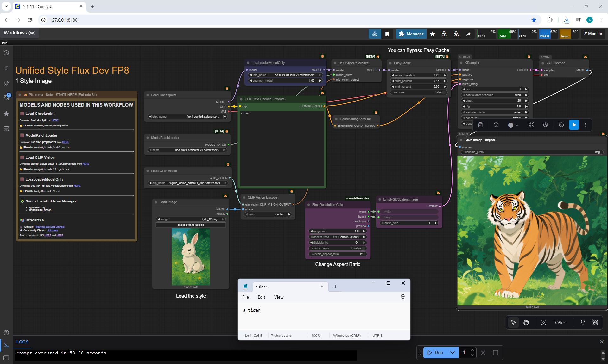This screenshot has width=608, height=364.
Task: Collapse the selected node via arrows icon
Action: (x=531, y=125)
